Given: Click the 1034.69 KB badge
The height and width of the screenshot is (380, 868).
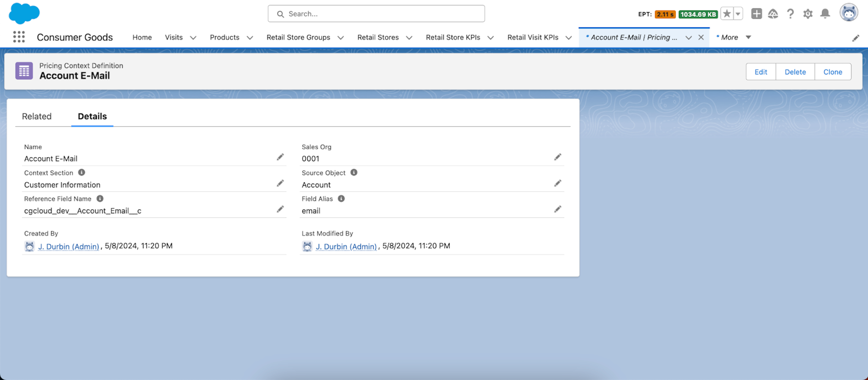Looking at the screenshot, I should point(698,14).
